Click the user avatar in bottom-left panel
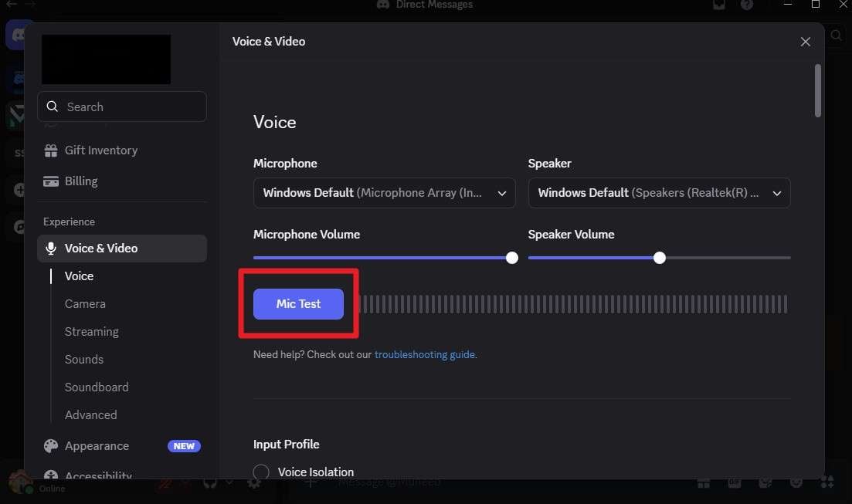Image resolution: width=852 pixels, height=504 pixels. point(21,482)
